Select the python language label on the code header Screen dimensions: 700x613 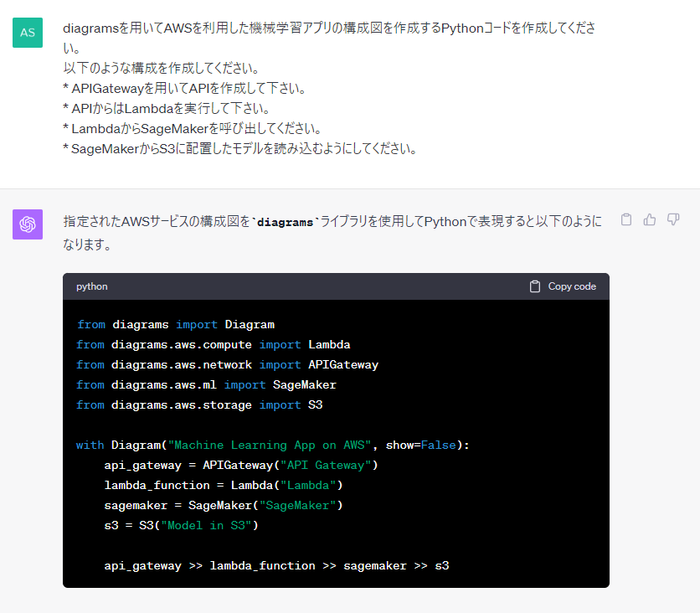(92, 286)
